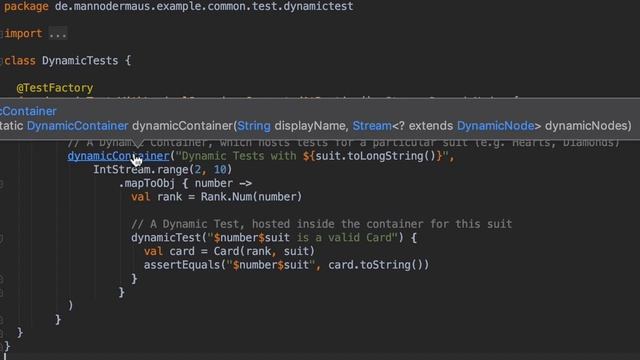Click the de.mannodermaus.example.common.test.dynamictest package name

[204, 7]
